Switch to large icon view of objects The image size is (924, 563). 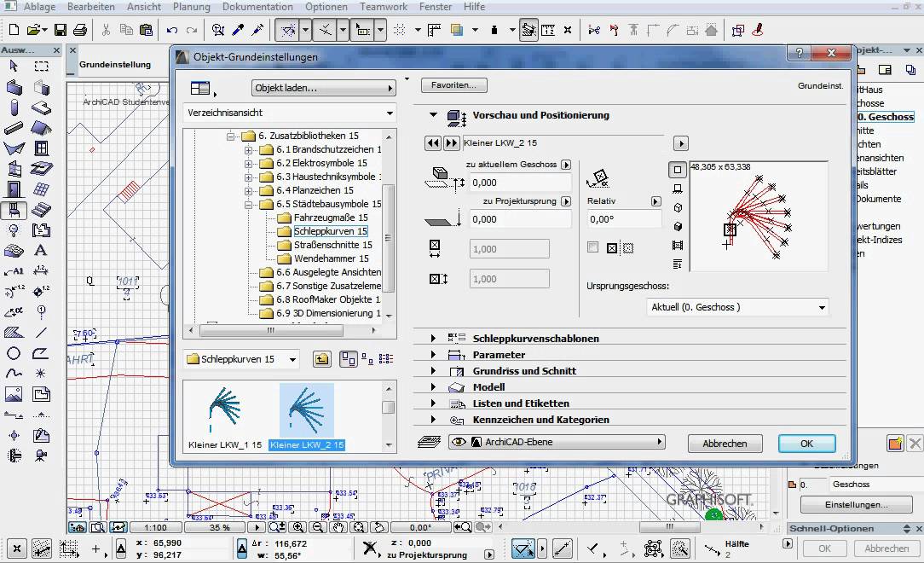[x=349, y=359]
